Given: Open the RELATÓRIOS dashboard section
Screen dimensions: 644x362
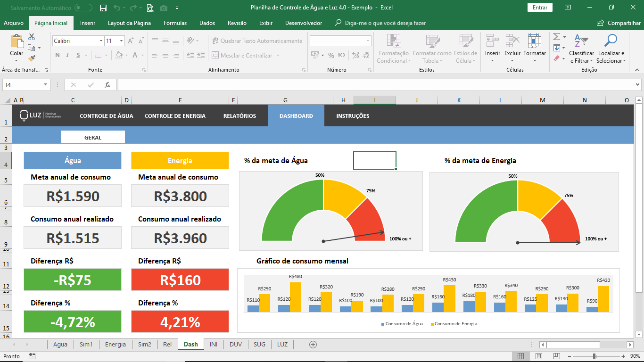Looking at the screenshot, I should [x=240, y=116].
